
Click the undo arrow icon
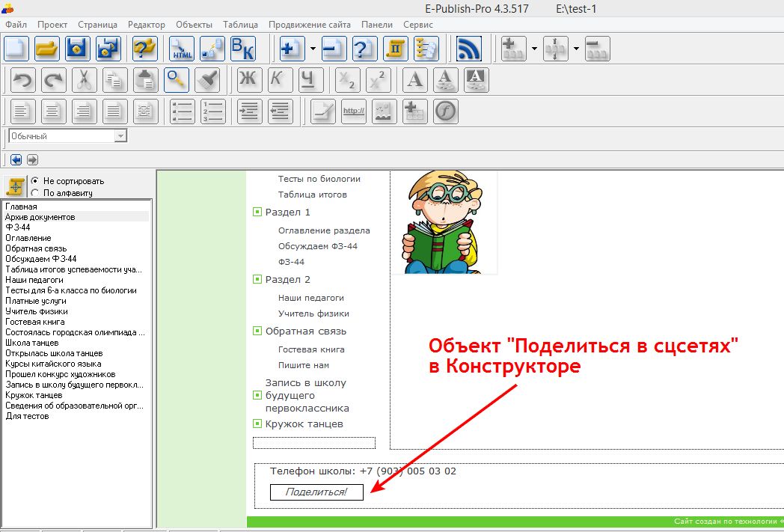(x=23, y=80)
